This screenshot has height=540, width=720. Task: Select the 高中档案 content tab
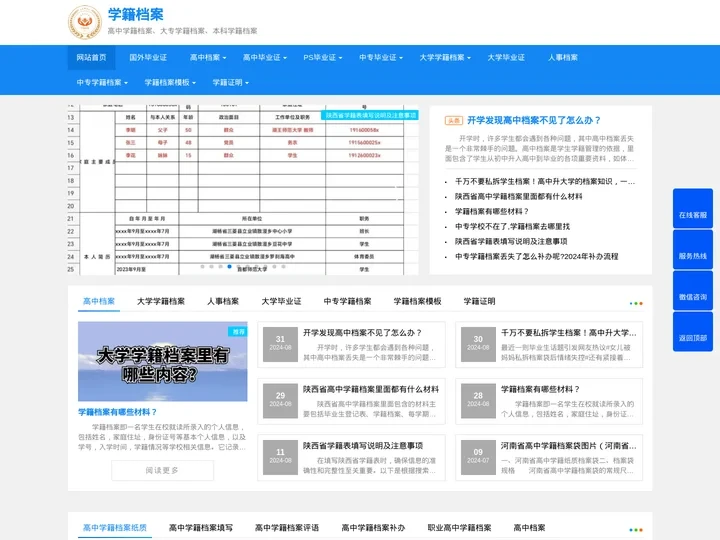click(99, 301)
